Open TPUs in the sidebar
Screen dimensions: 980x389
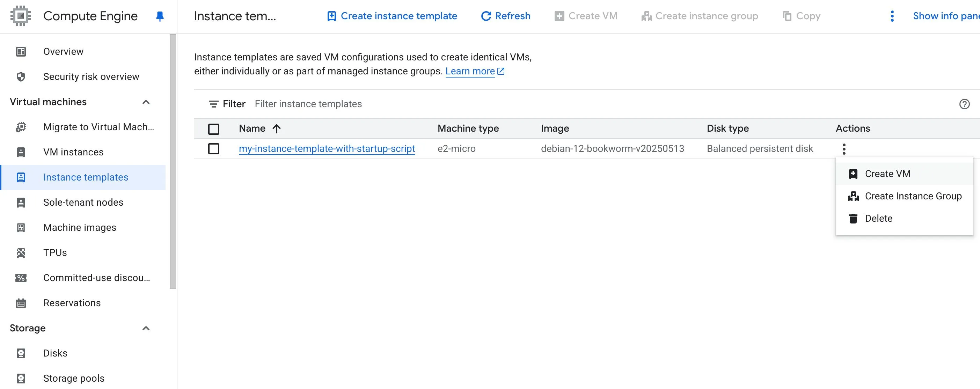(83, 252)
